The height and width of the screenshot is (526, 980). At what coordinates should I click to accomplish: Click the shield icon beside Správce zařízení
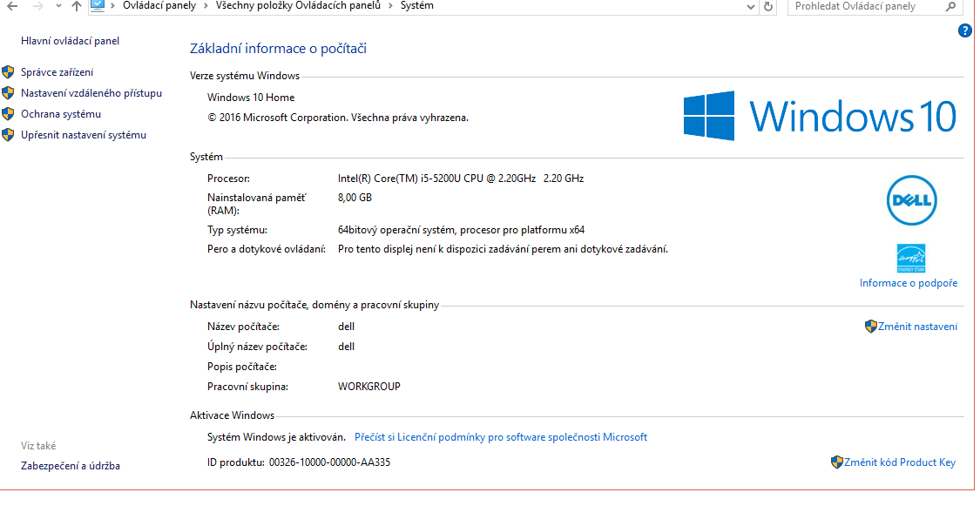click(x=8, y=71)
